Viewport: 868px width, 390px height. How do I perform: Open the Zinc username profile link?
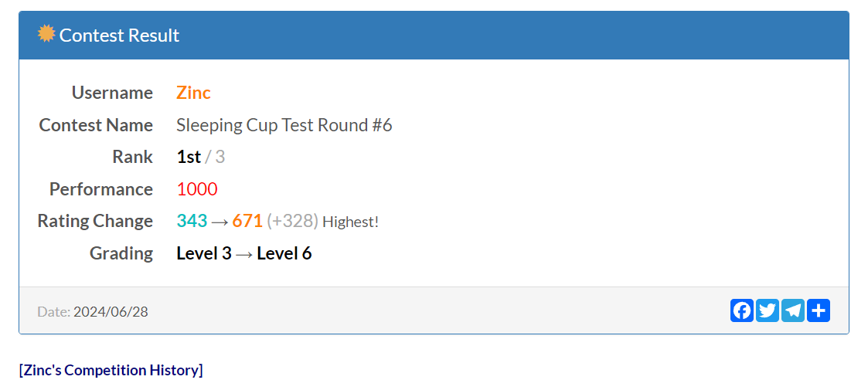click(193, 93)
